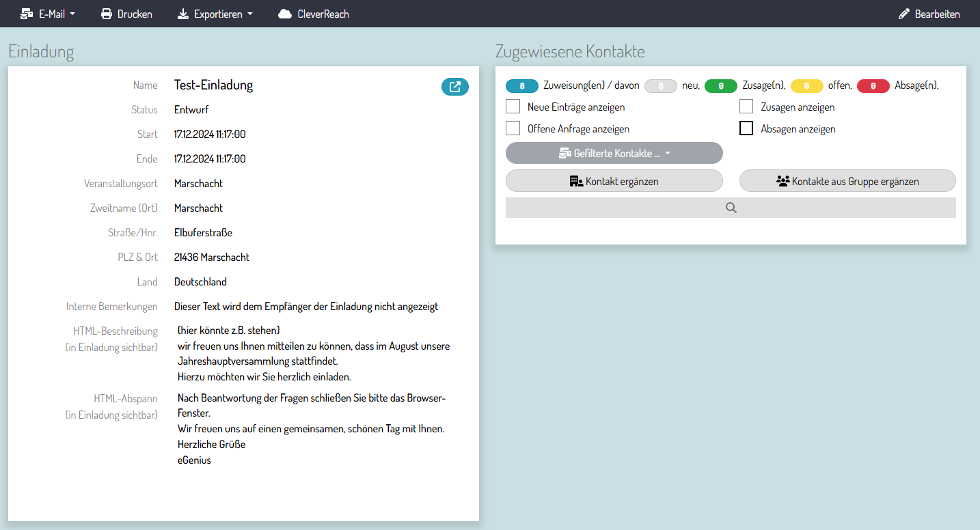This screenshot has height=530, width=980.
Task: Check the 'Zusagen anzeigen' box
Action: click(746, 107)
